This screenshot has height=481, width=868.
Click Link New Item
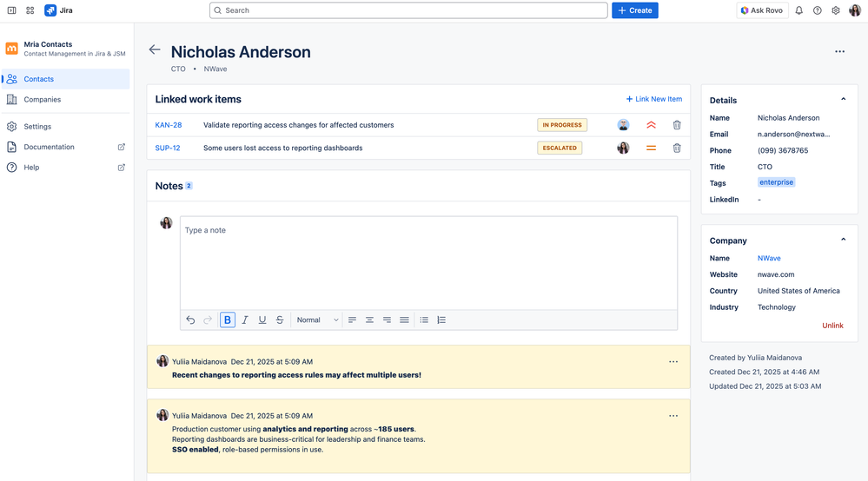[x=653, y=99]
